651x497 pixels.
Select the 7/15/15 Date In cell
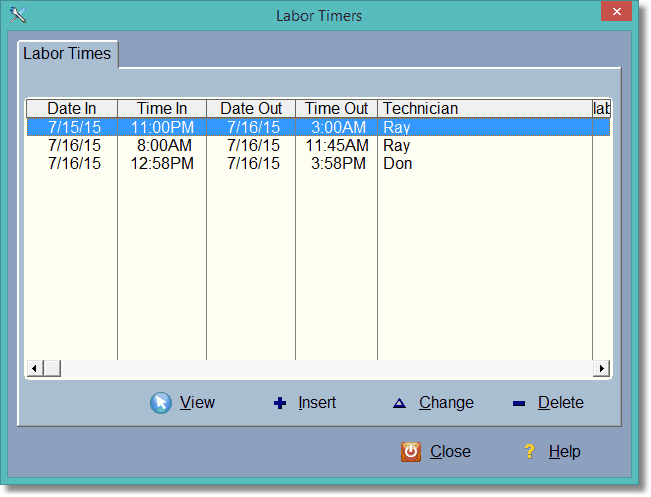tap(74, 127)
